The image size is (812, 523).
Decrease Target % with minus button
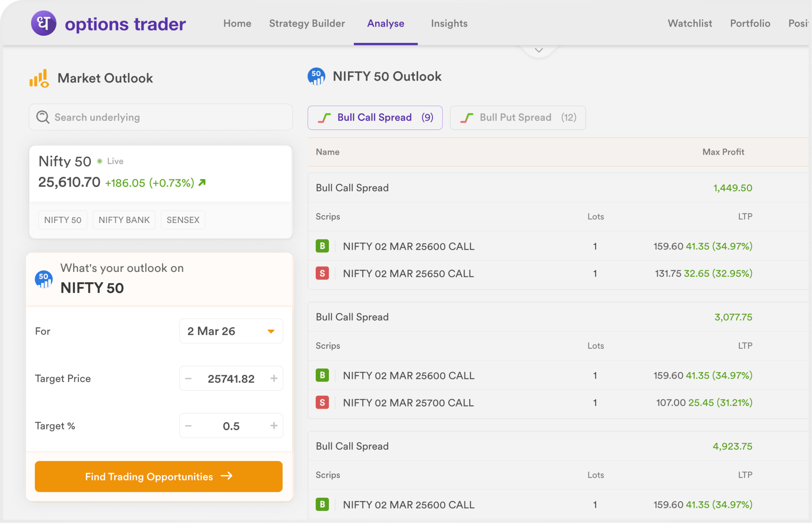188,426
